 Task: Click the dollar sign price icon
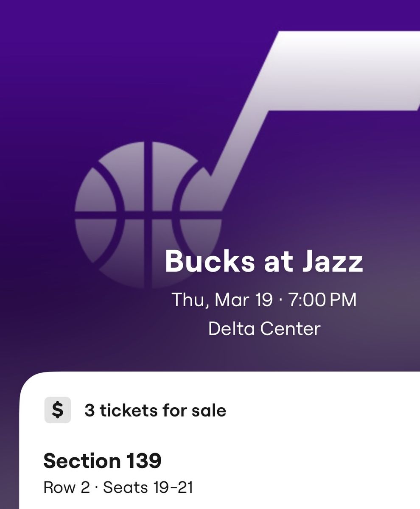[x=57, y=410]
